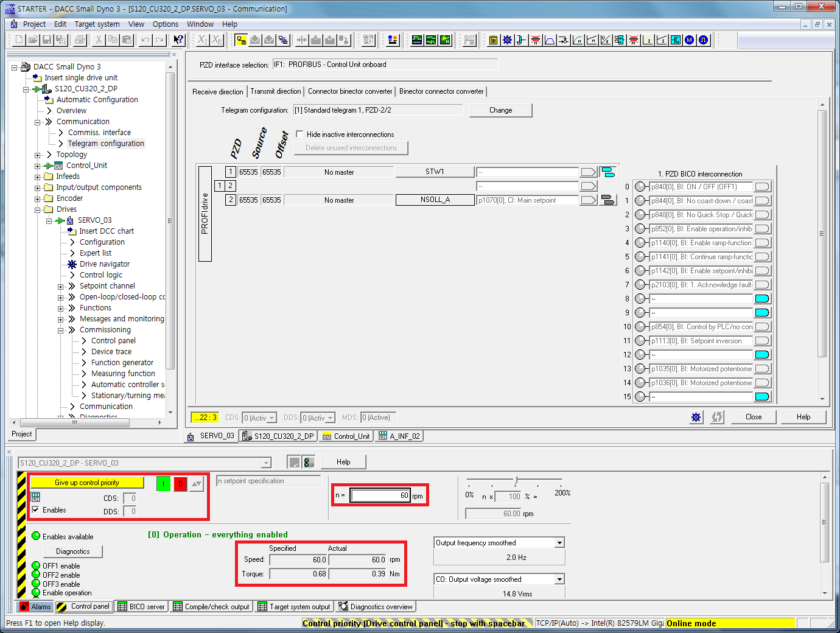This screenshot has height=633, width=840.
Task: Click the NSOLL_A row interconnection icon
Action: tap(608, 200)
